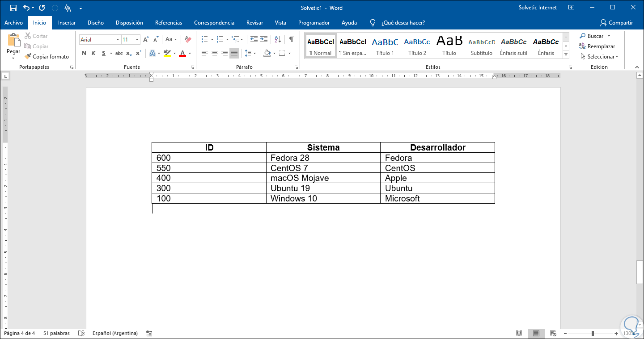Screen dimensions: 644x339
Task: Switch to the Diseño tab
Action: point(96,23)
